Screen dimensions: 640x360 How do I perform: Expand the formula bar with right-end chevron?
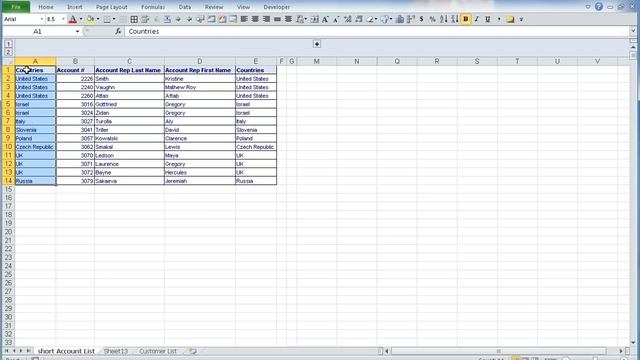tap(633, 31)
